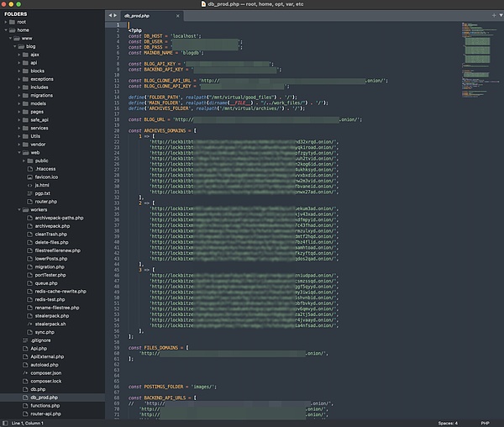504x427 pixels.
Task: Click the file icon beside stealerpack.sh
Action: pyautogui.click(x=28, y=323)
